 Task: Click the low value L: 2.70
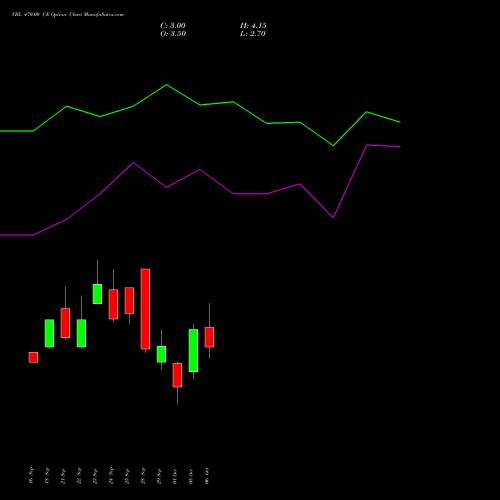(x=253, y=34)
